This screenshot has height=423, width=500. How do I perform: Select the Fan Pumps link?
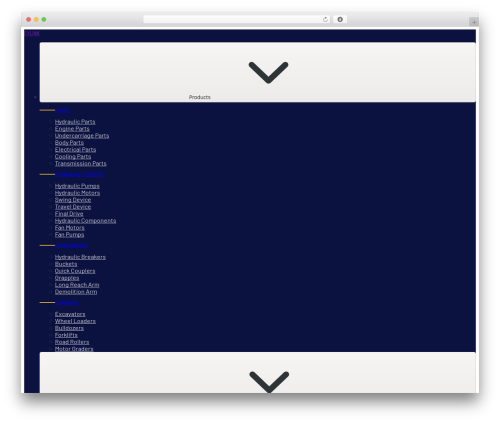pyautogui.click(x=69, y=235)
